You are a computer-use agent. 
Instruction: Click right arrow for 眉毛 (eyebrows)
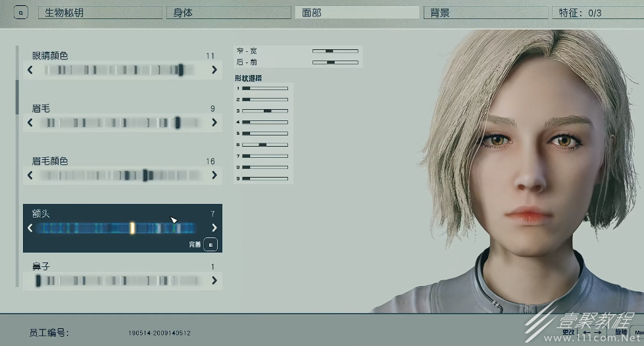(214, 122)
